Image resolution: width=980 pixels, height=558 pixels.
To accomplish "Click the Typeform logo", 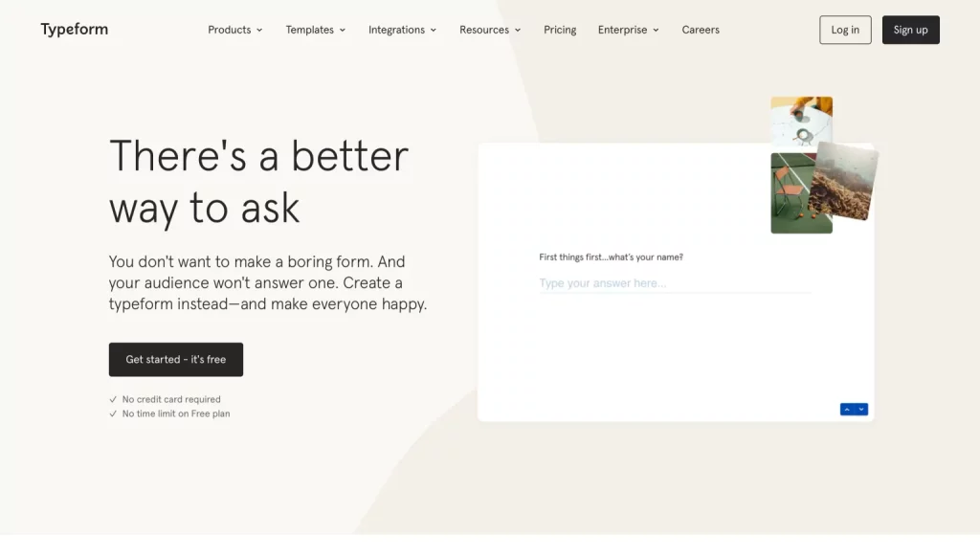I will coord(74,29).
